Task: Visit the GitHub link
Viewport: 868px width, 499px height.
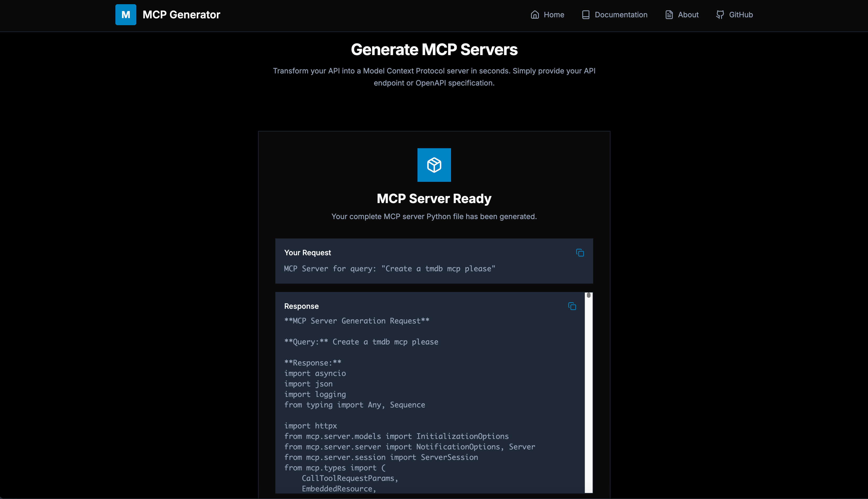Action: pos(741,14)
